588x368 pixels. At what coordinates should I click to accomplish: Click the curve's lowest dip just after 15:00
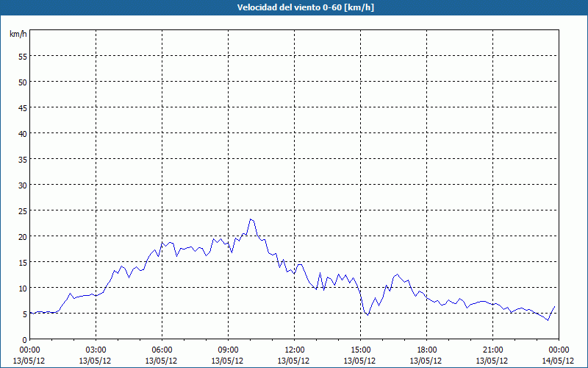point(367,315)
